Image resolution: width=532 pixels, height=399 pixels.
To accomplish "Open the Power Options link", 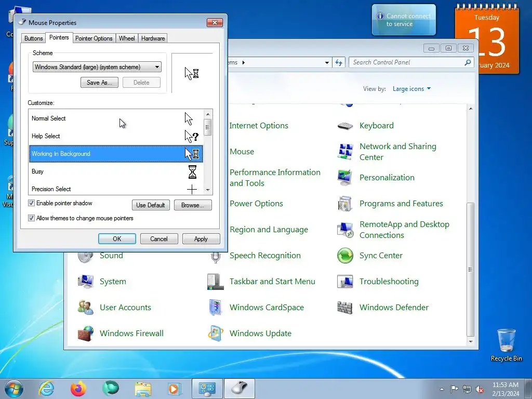I will (256, 204).
